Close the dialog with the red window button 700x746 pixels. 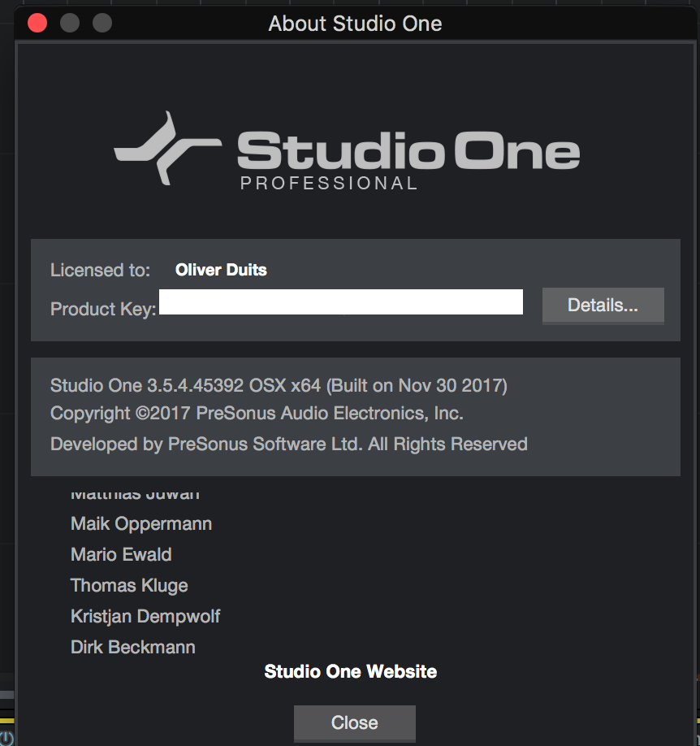pyautogui.click(x=37, y=23)
